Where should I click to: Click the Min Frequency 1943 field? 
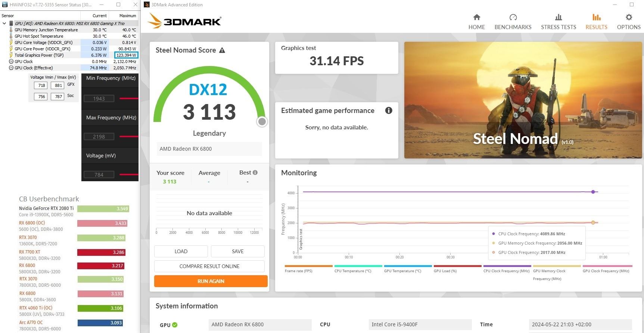[x=99, y=98]
